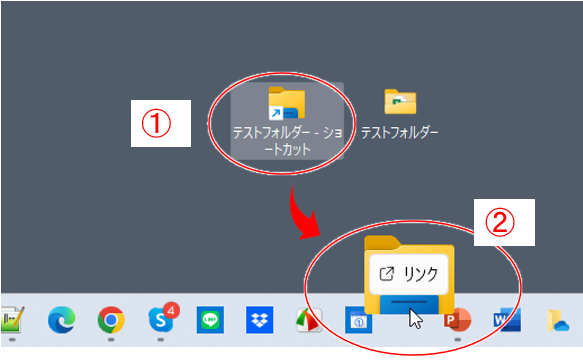Click the large dragged folder icon
This screenshot has width=583, height=362.
pyautogui.click(x=409, y=275)
